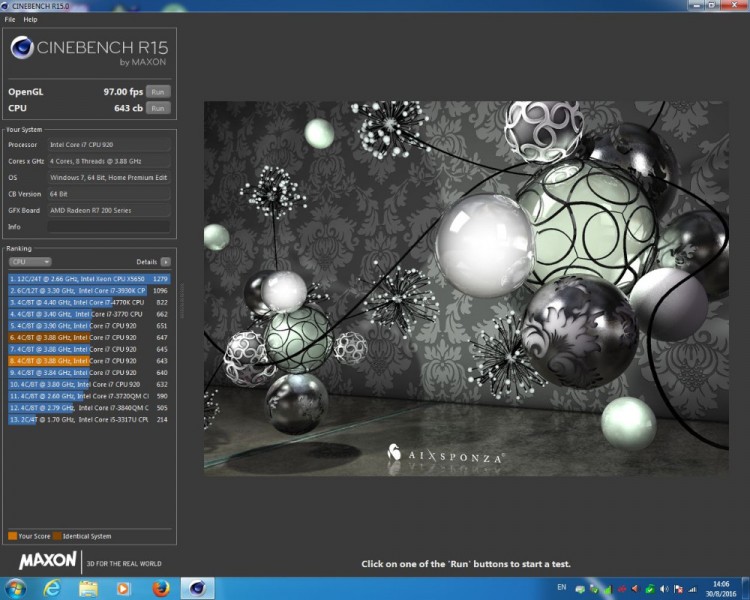Open Windows Explorer folder in taskbar

(88, 588)
